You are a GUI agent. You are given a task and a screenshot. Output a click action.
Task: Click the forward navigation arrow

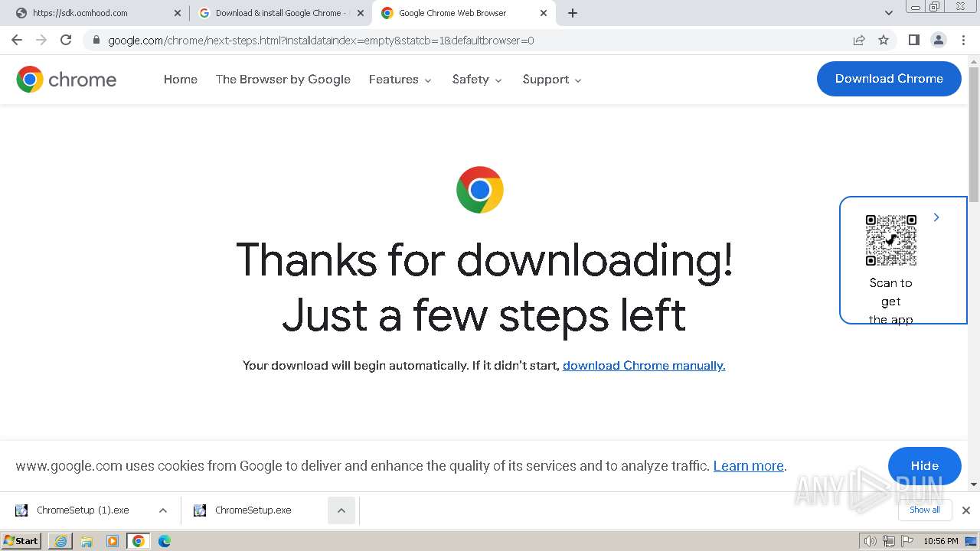tap(41, 40)
